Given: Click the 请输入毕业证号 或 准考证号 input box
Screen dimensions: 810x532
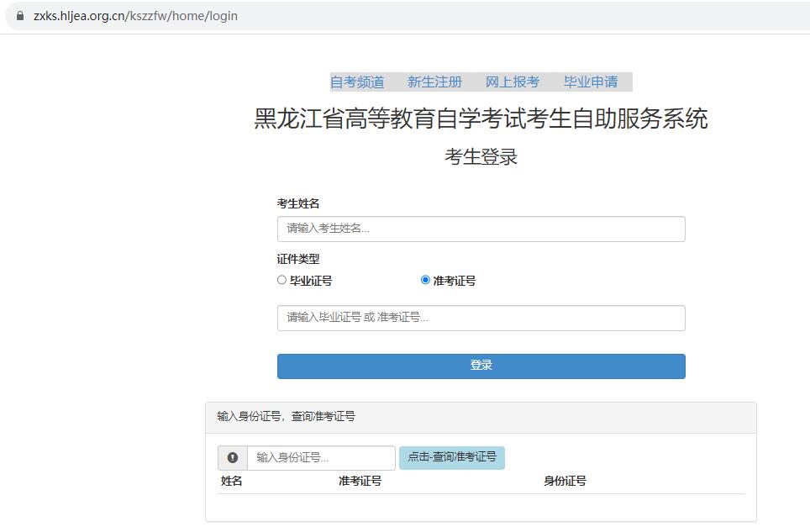Looking at the screenshot, I should pos(481,318).
